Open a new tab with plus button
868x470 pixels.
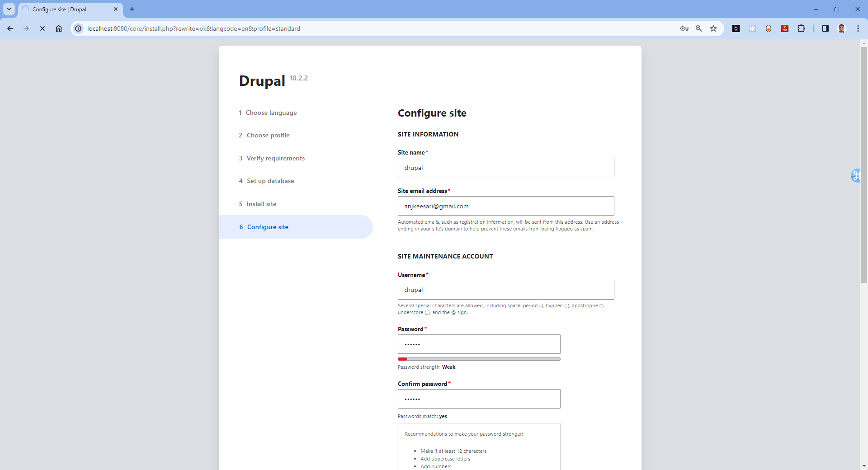pos(132,9)
